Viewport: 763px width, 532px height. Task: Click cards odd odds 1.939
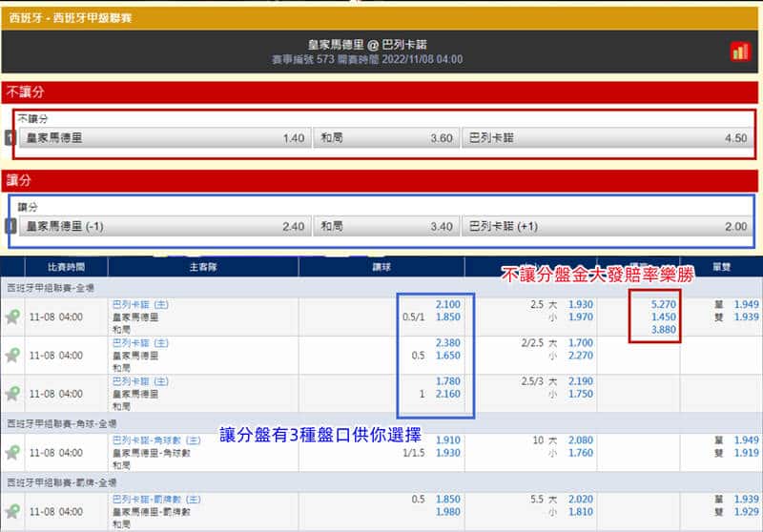pos(746,499)
